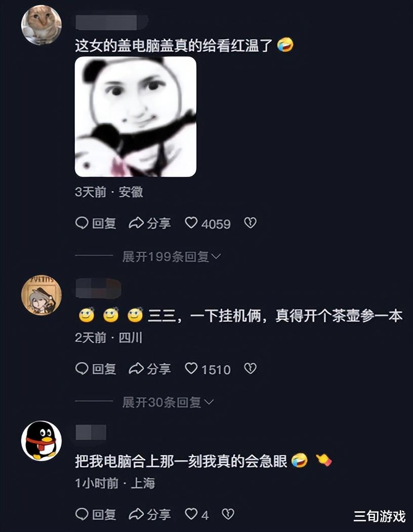Expand 30 replies under second comment
Viewport: 413px width, 532px height.
(168, 402)
